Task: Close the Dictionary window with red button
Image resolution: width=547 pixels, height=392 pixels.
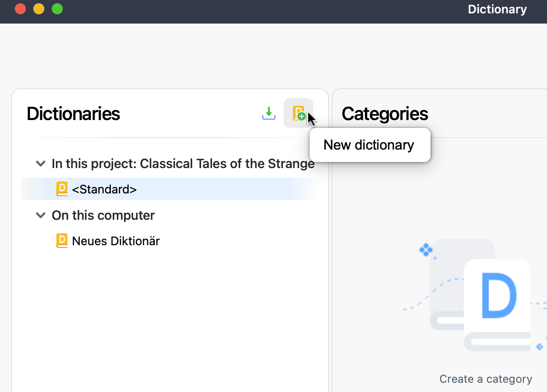Action: pos(20,9)
